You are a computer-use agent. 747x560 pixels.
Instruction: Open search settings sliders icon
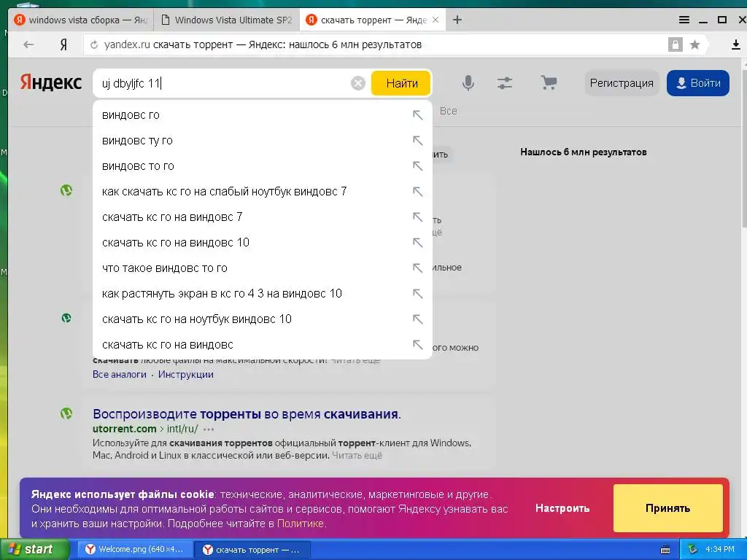point(505,83)
